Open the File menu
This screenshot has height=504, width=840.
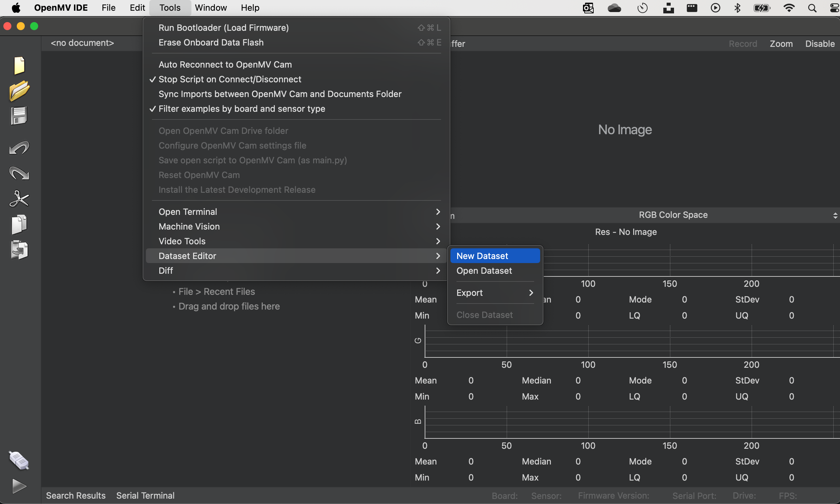[108, 8]
